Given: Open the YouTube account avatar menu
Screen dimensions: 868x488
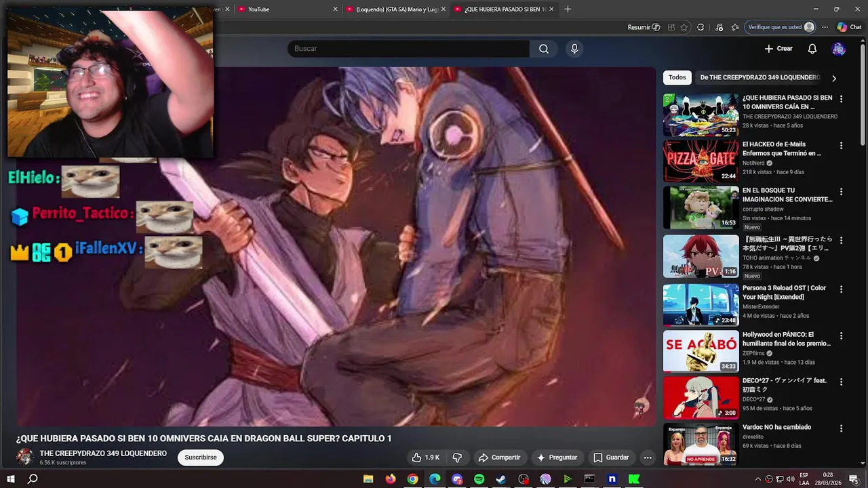Looking at the screenshot, I should pos(839,49).
